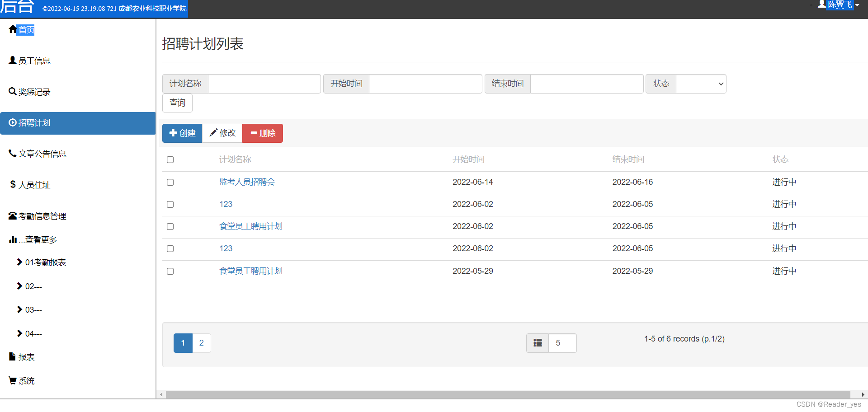Open the 食堂员工聘用计划 link dated 2022-06-02

tap(251, 226)
